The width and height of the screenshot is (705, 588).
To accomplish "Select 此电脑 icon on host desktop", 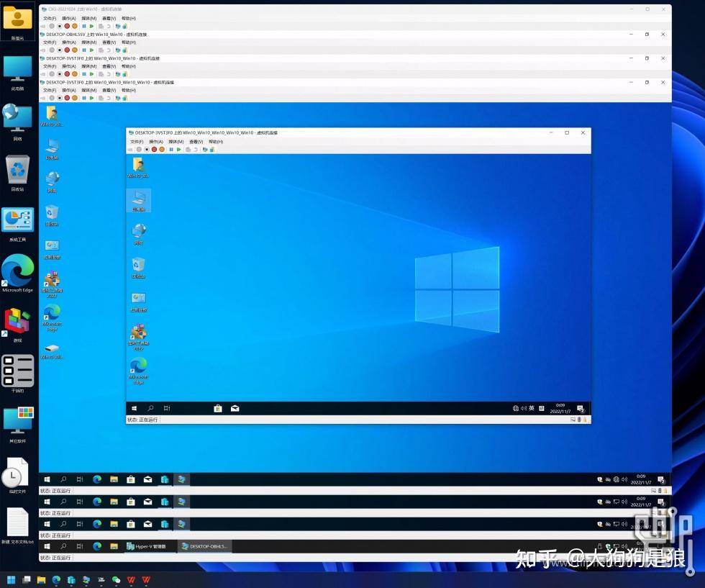I will pyautogui.click(x=17, y=74).
